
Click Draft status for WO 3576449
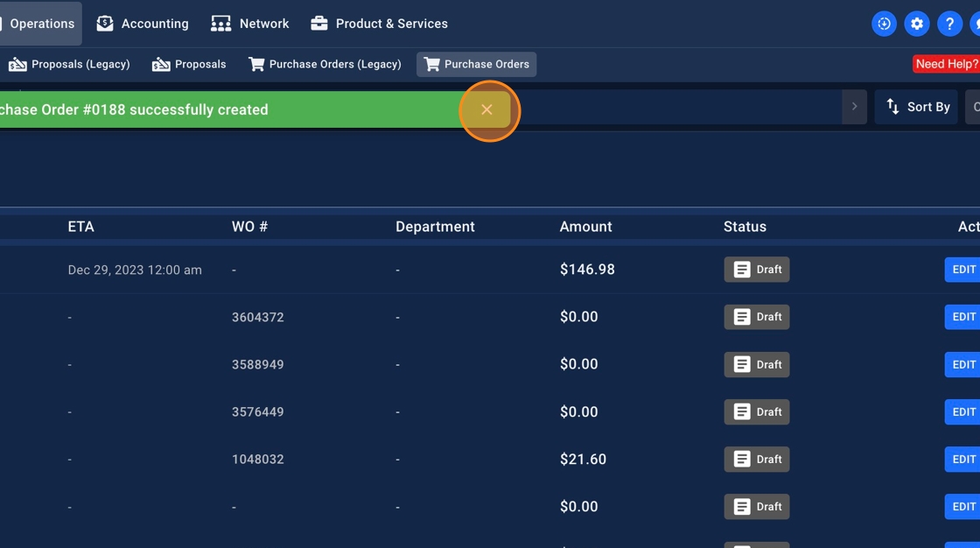[756, 412]
